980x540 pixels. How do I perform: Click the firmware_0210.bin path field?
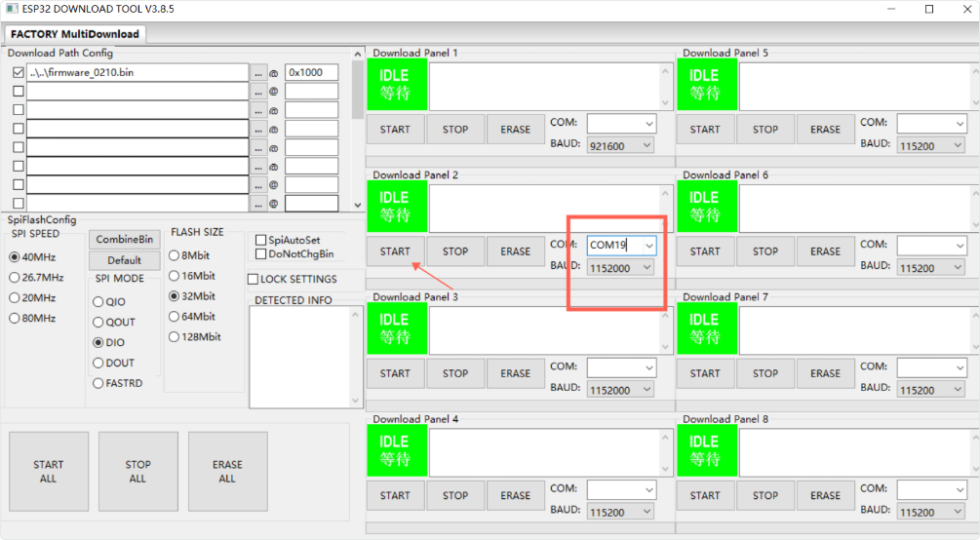tap(137, 72)
